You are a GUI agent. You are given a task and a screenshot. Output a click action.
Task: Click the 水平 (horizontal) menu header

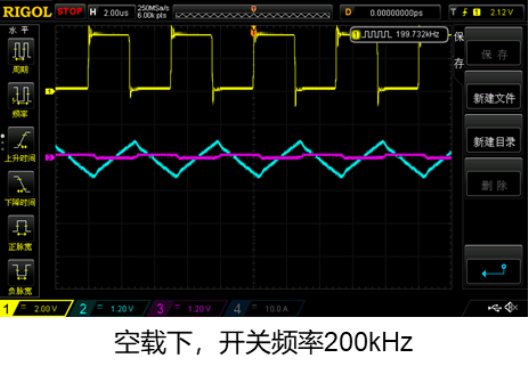coord(19,30)
